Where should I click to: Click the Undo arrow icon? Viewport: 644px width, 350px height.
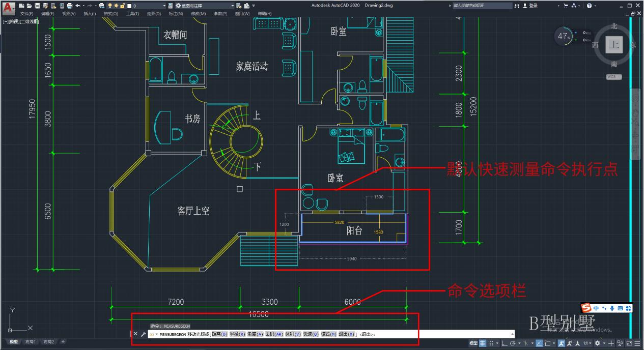[x=79, y=5]
